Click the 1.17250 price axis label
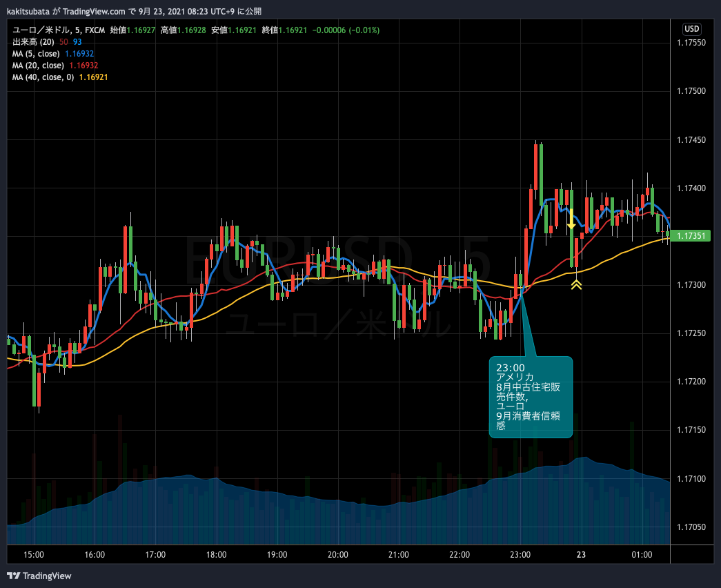The width and height of the screenshot is (721, 588). click(x=691, y=333)
